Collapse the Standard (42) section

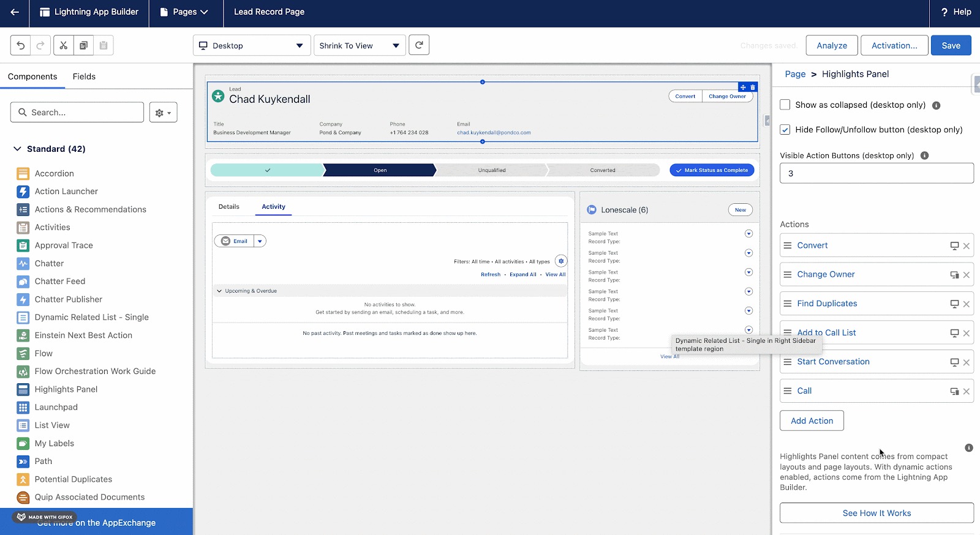click(x=17, y=149)
